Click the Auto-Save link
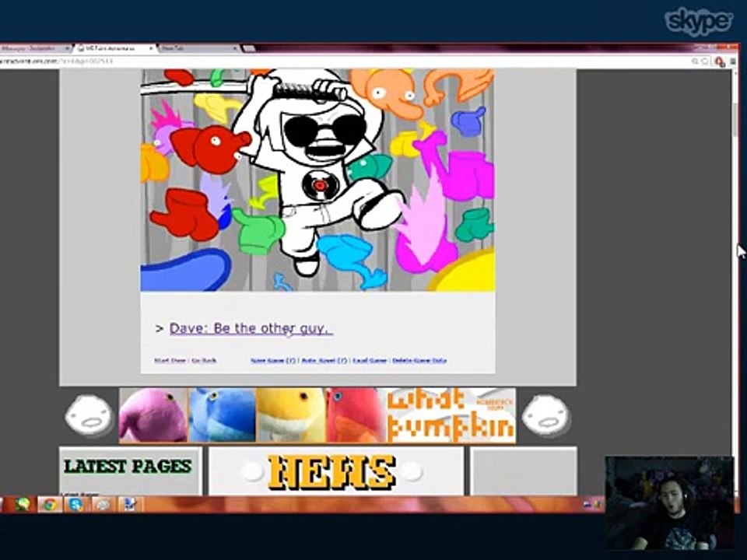Image resolution: width=747 pixels, height=560 pixels. [324, 360]
